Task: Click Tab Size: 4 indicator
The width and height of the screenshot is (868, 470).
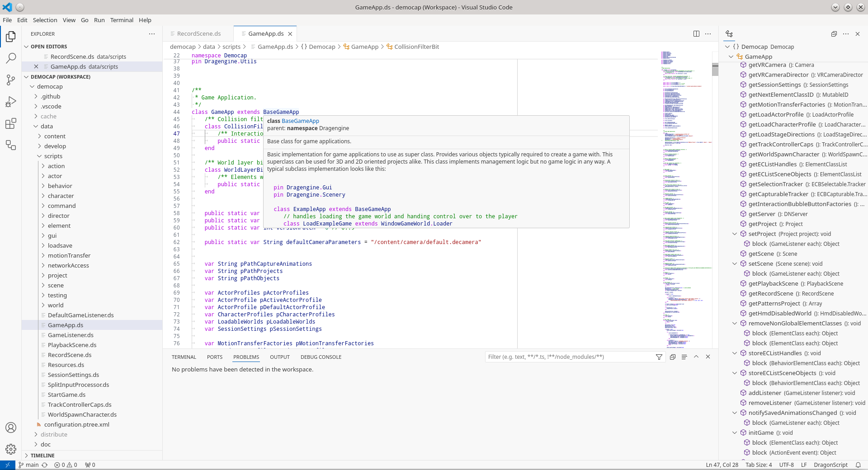Action: click(x=759, y=465)
